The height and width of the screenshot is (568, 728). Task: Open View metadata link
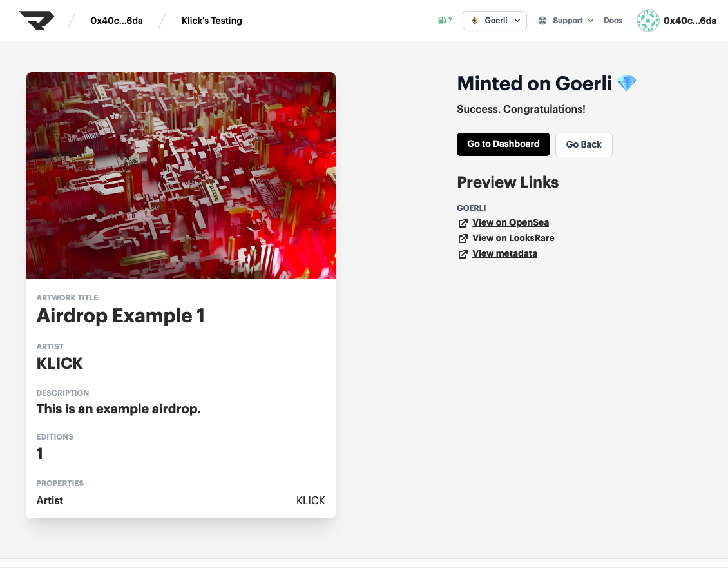pyautogui.click(x=504, y=253)
